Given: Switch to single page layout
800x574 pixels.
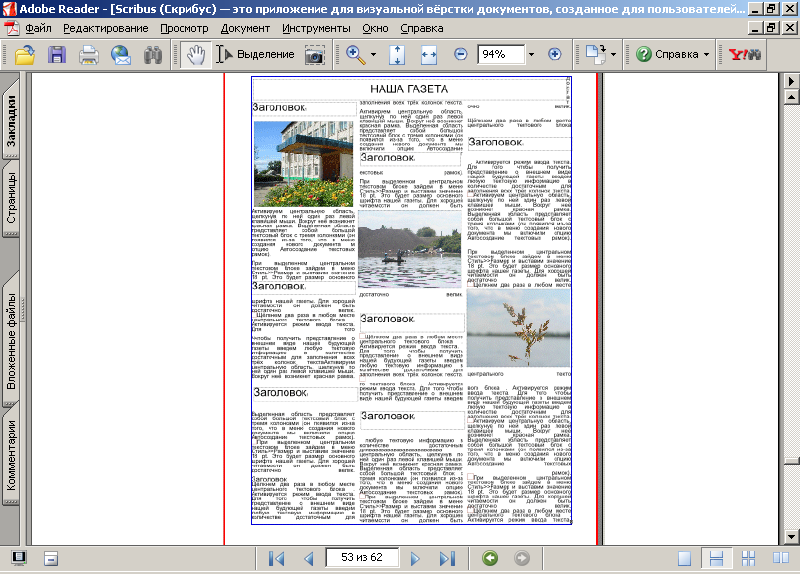Looking at the screenshot, I should click(x=684, y=558).
